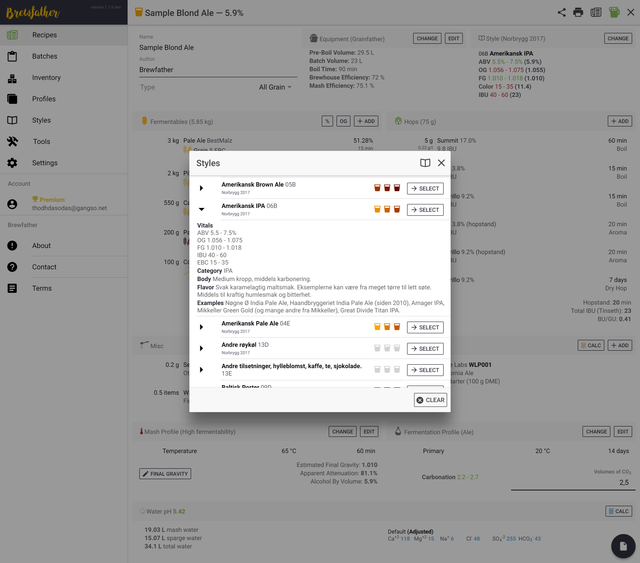Select the Andre tilsetninger 13E style
This screenshot has width=640, height=563.
point(425,370)
